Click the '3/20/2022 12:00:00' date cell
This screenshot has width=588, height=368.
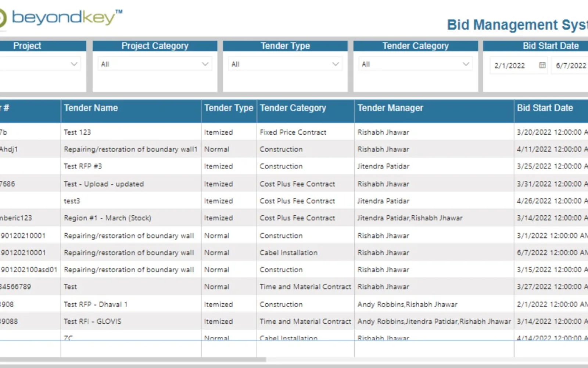point(552,132)
